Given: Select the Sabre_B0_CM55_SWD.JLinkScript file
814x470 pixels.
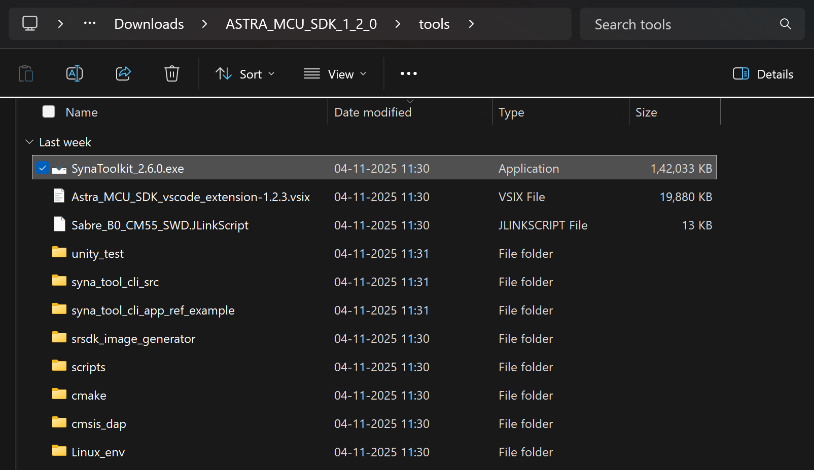Looking at the screenshot, I should coord(159,225).
